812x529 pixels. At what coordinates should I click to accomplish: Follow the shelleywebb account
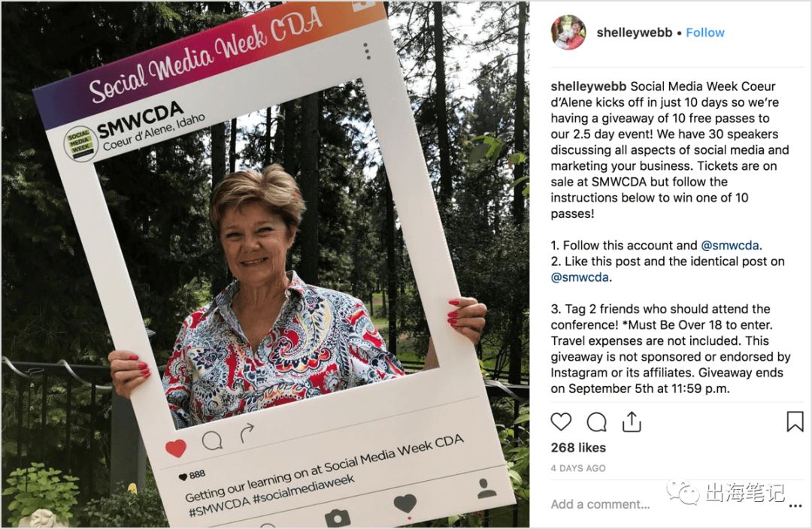(704, 32)
